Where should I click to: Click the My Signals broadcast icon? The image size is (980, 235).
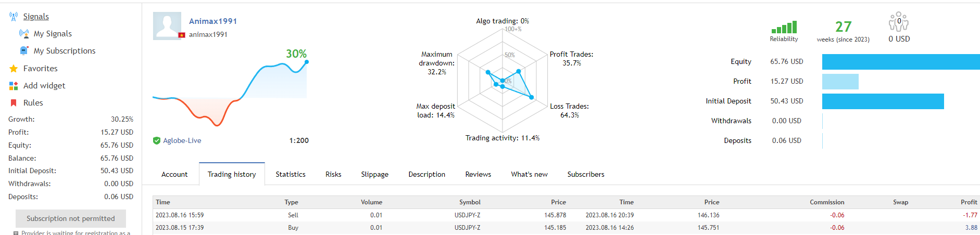[x=24, y=34]
